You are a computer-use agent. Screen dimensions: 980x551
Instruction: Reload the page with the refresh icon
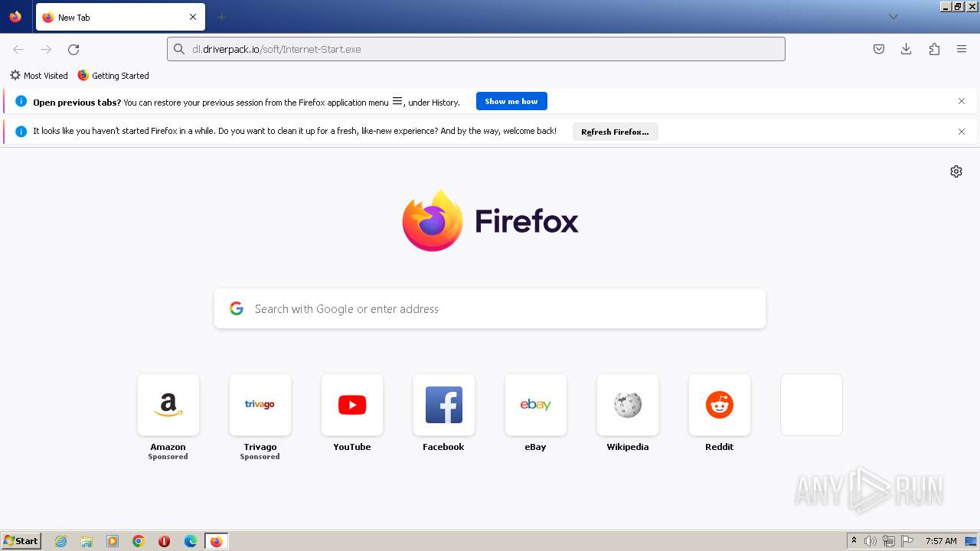point(73,49)
